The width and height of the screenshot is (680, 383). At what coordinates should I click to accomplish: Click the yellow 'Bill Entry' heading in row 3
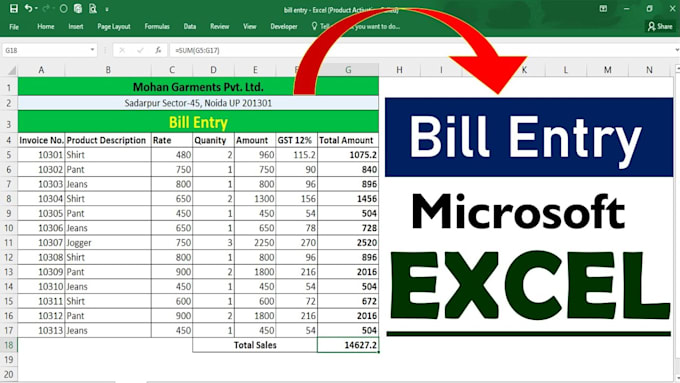coord(198,122)
